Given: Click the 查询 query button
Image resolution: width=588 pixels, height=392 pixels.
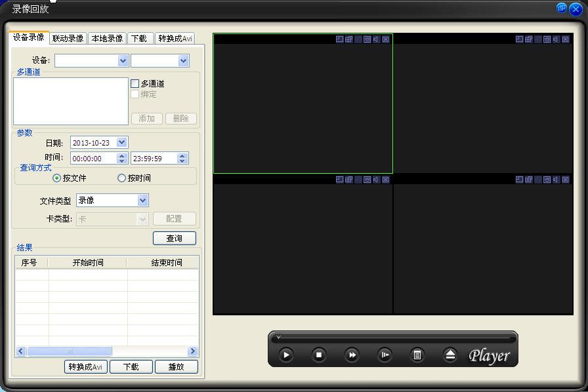Looking at the screenshot, I should (174, 238).
